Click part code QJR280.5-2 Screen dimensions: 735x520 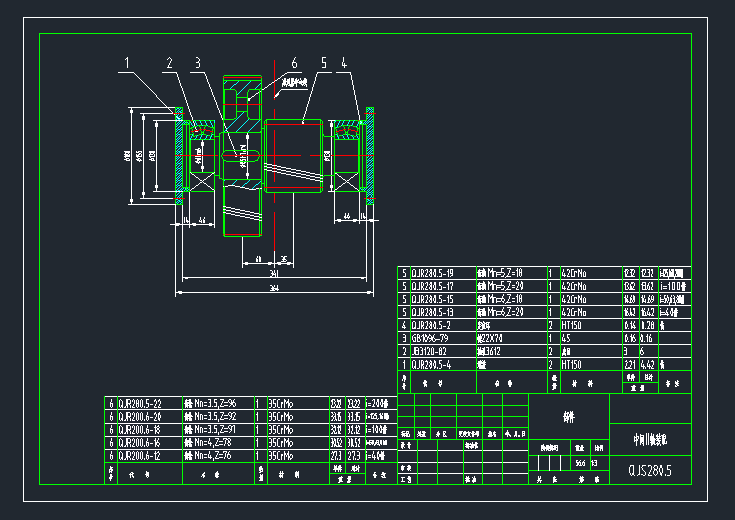(431, 325)
